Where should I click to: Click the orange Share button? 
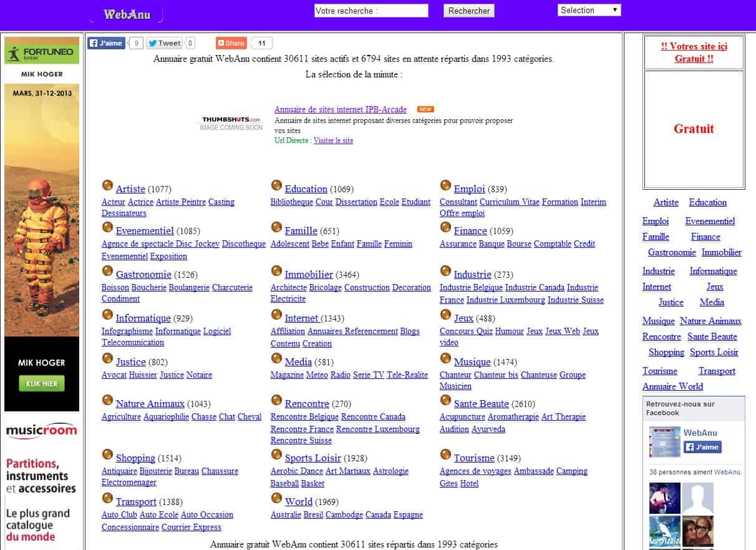[x=231, y=43]
